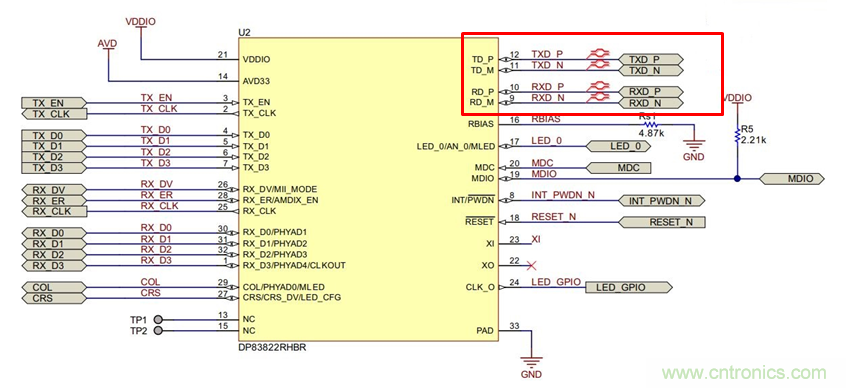Select the differential pair marker on TXD_N net
The image size is (846, 388).
599,64
